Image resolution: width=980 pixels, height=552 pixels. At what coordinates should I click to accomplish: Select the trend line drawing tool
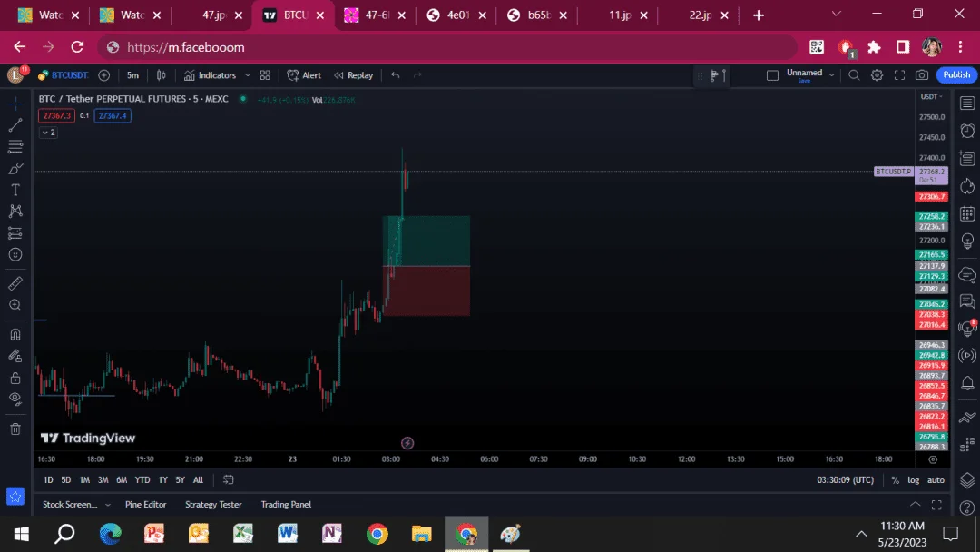point(15,125)
